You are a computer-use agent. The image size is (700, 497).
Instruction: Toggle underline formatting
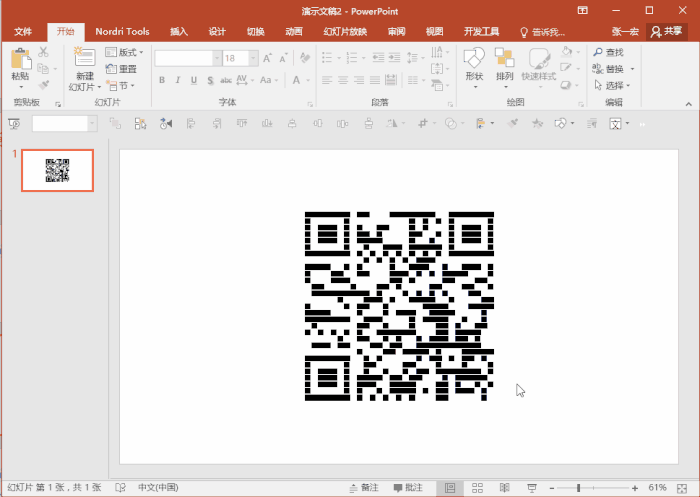pyautogui.click(x=194, y=80)
